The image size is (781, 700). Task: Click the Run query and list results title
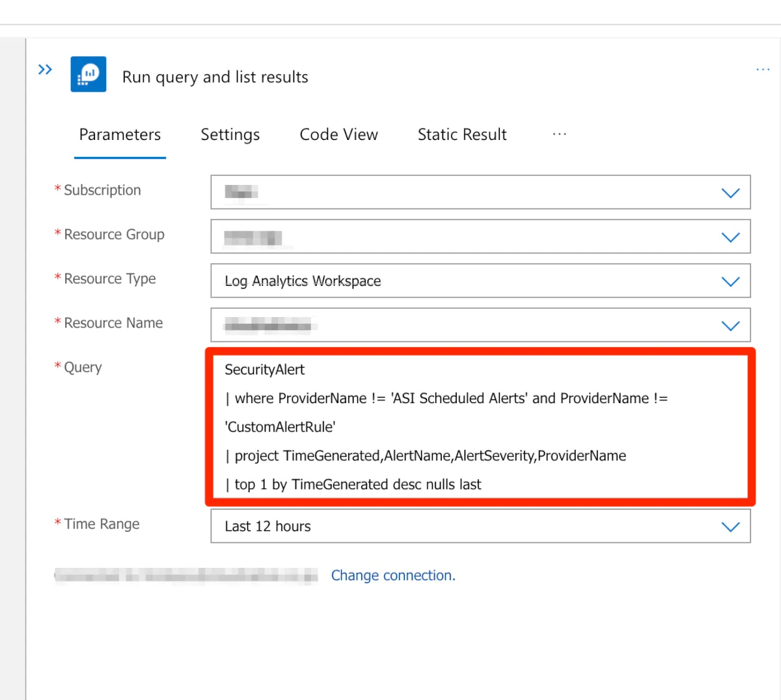tap(215, 77)
